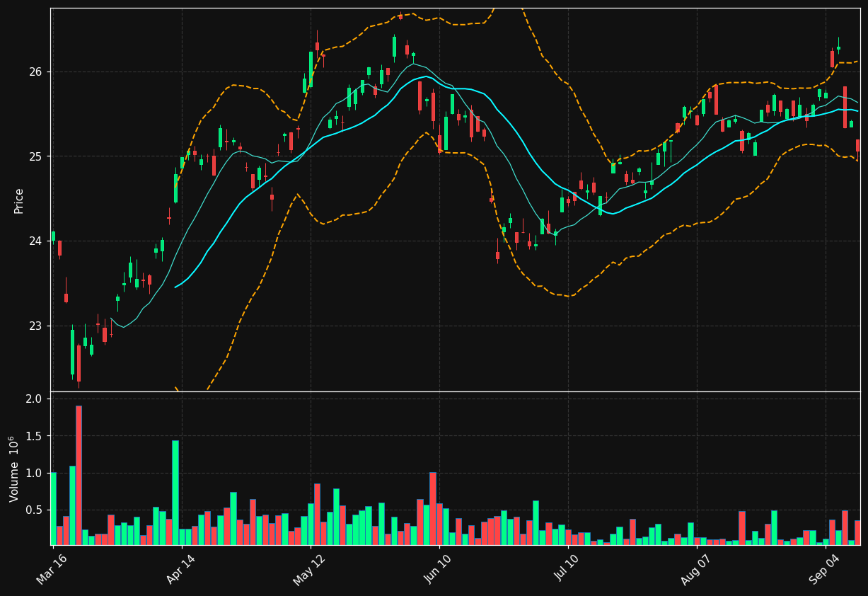Screen dimensions: 868x596
Task: Click the 2.0 volume axis label
Action: pyautogui.click(x=35, y=399)
